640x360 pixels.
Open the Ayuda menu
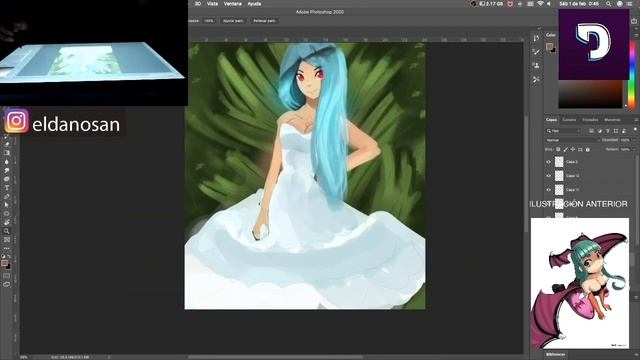254,4
